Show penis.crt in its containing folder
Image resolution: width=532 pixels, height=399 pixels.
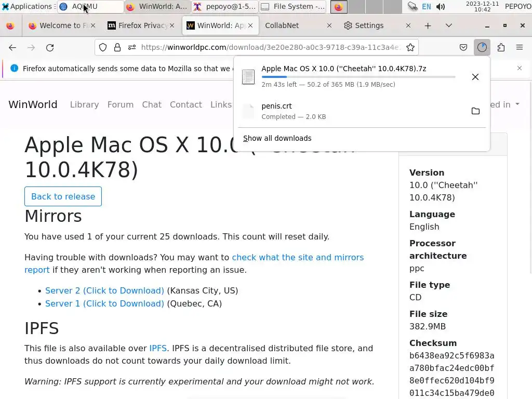(475, 111)
